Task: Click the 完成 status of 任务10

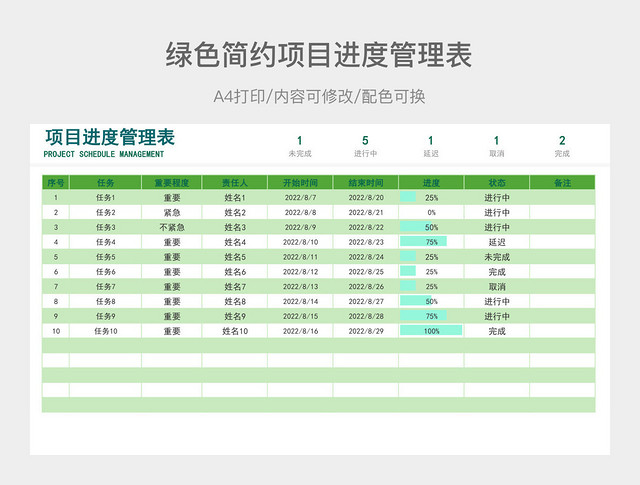Action: pos(497,331)
